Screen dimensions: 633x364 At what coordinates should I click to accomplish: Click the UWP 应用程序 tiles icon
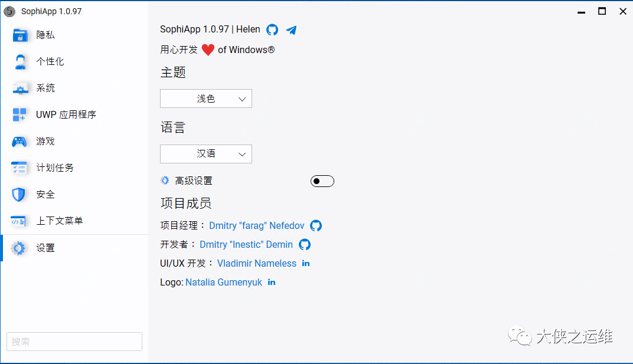point(19,114)
